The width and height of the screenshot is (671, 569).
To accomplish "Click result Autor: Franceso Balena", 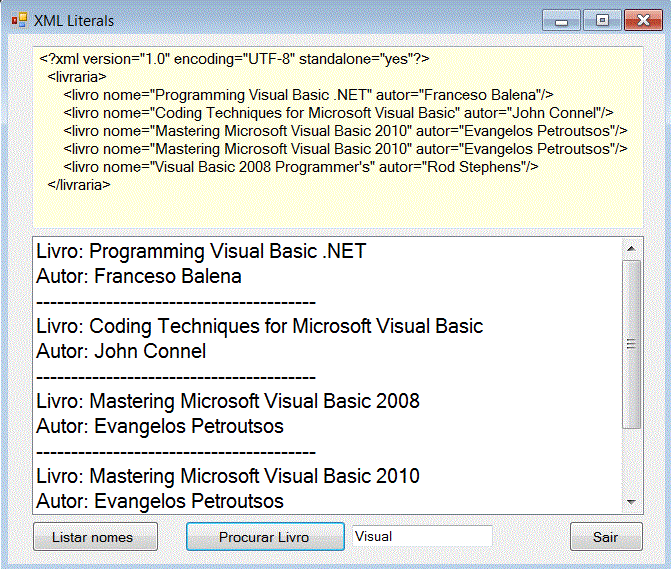I will pos(139,276).
